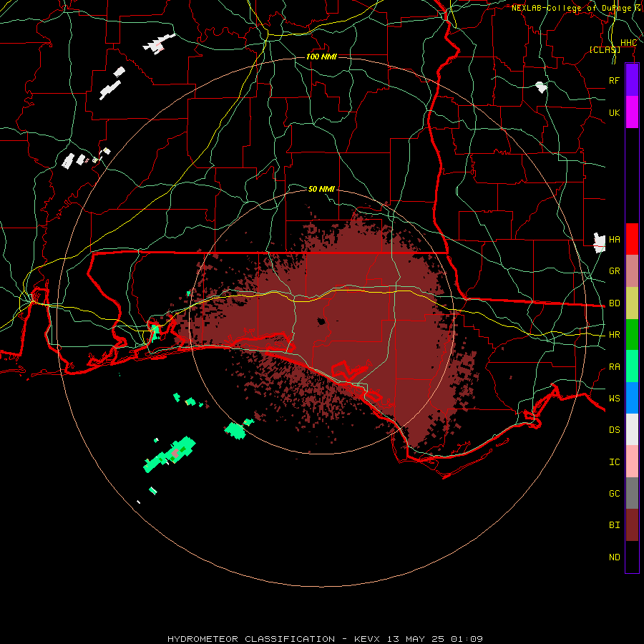
Task: Click the IC light pink legend swatch
Action: tap(632, 462)
